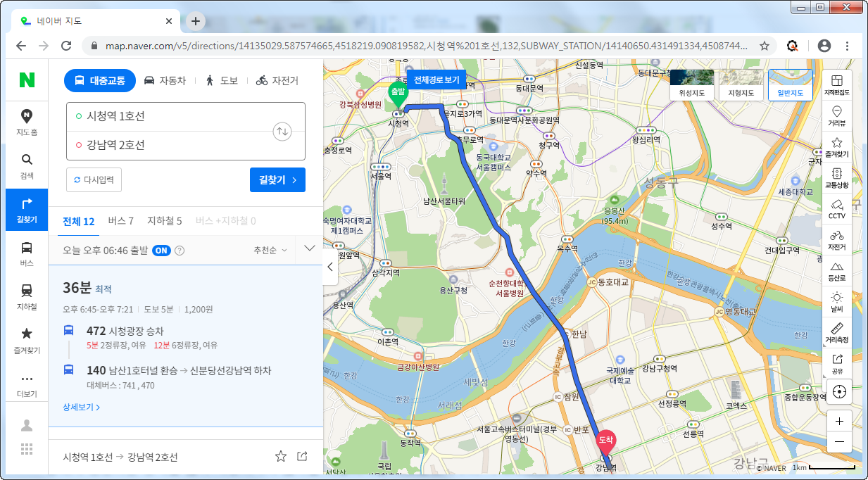
Task: Select the 버스 7 tab
Action: pos(120,221)
